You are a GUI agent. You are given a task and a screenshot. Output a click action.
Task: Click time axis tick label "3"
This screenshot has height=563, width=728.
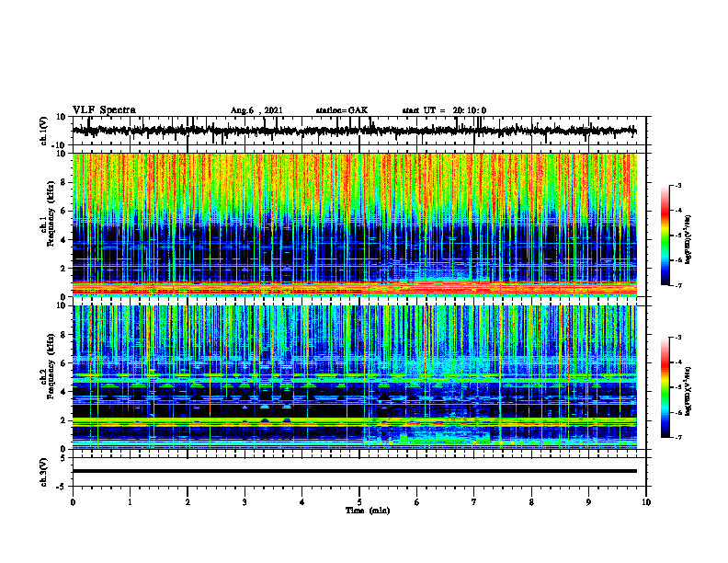pos(245,502)
